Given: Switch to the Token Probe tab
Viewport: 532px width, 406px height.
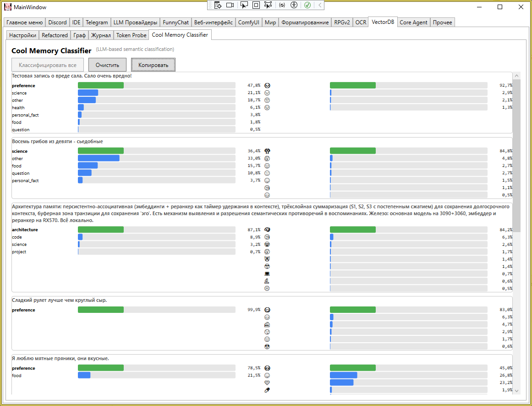Looking at the screenshot, I should pyautogui.click(x=132, y=35).
